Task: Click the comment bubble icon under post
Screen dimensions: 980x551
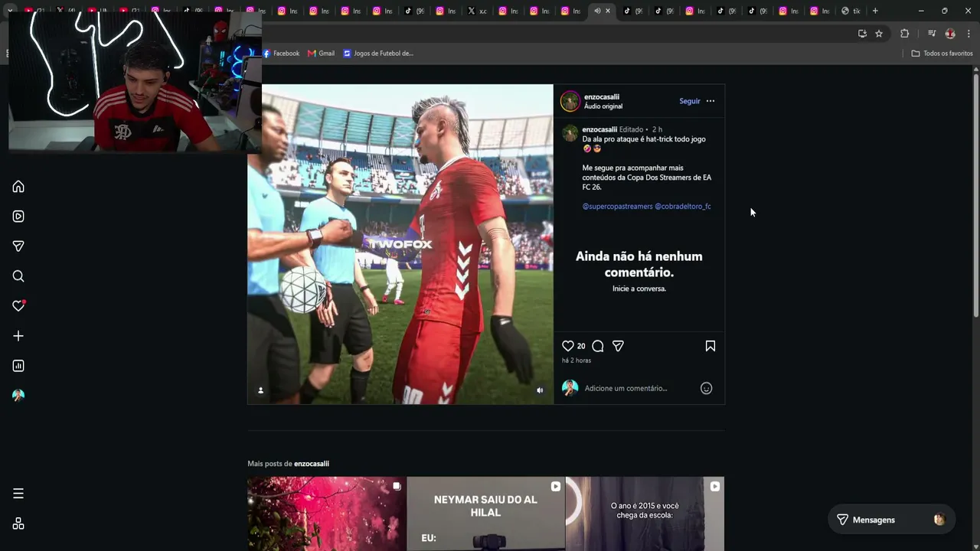Action: [x=598, y=346]
